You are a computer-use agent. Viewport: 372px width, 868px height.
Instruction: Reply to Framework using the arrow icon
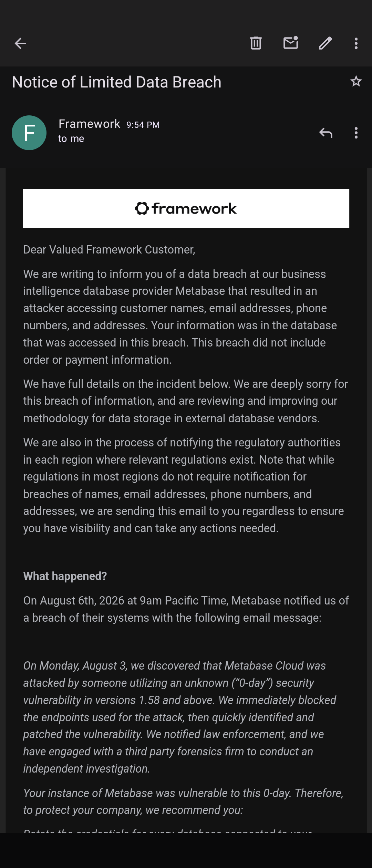(325, 133)
